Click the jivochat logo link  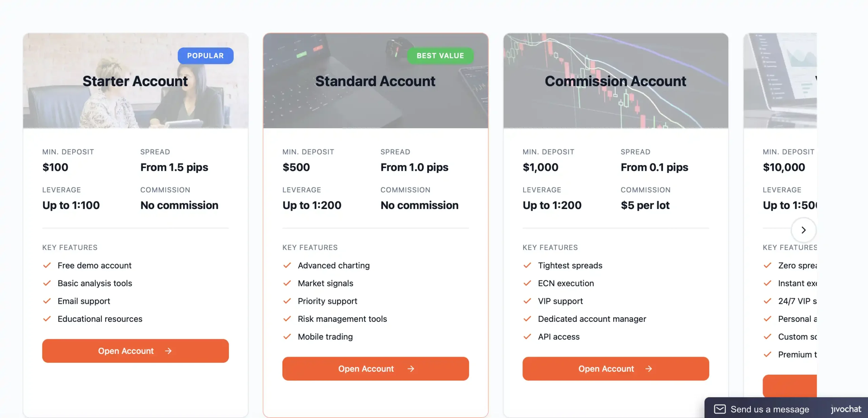pos(846,409)
